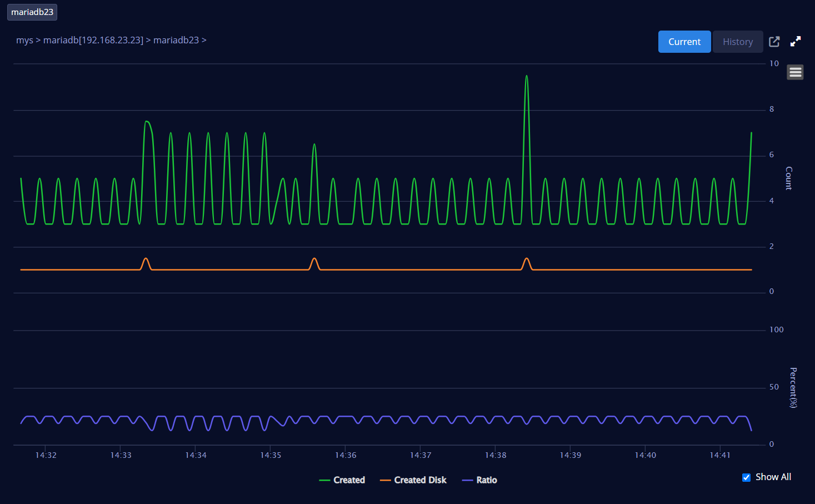Expand the trailing chevron after mariadb23 breadcrumb

click(x=204, y=40)
